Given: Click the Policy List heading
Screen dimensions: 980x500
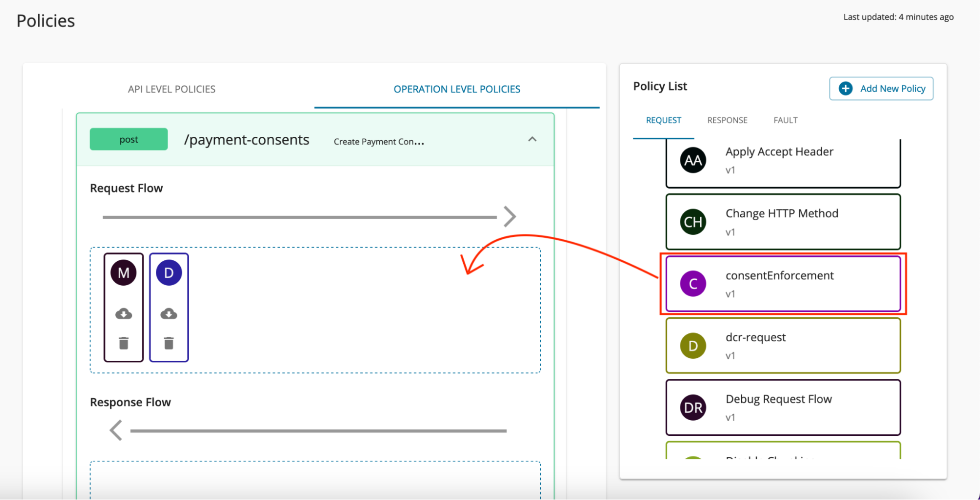Looking at the screenshot, I should (660, 86).
